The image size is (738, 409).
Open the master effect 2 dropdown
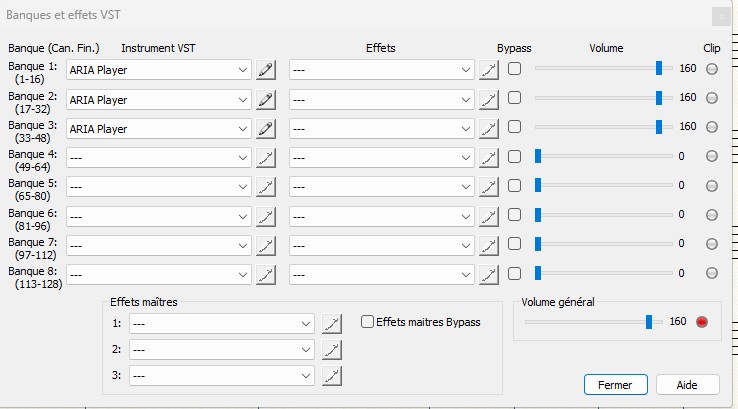coord(306,349)
